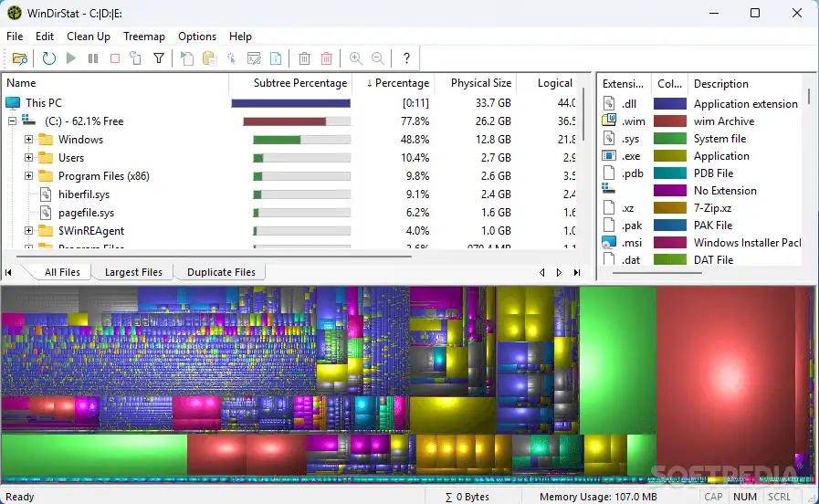The height and width of the screenshot is (504, 819).
Task: Open the Treemap menu
Action: point(144,37)
